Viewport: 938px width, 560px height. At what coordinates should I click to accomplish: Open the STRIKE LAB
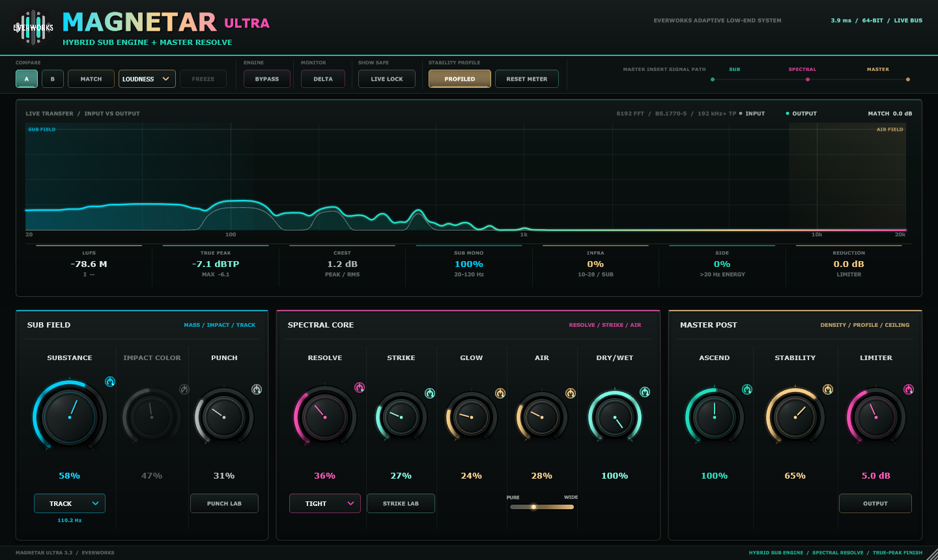click(401, 503)
